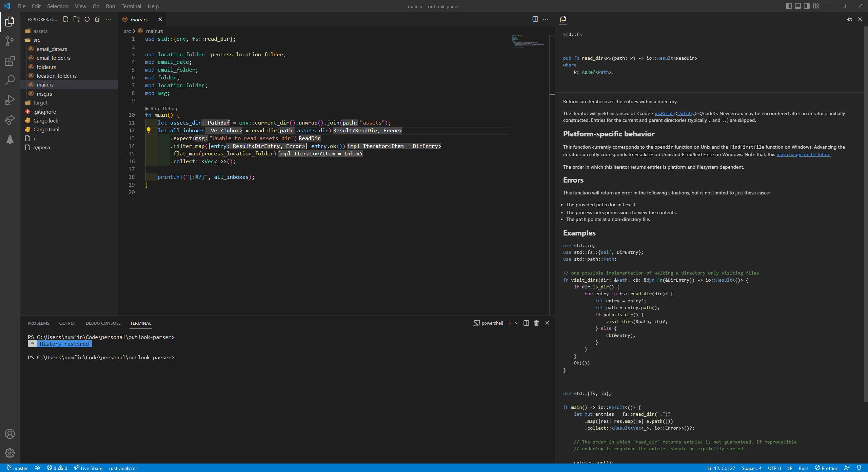Viewport: 868px width, 472px height.
Task: Expand the target folder
Action: click(x=41, y=102)
